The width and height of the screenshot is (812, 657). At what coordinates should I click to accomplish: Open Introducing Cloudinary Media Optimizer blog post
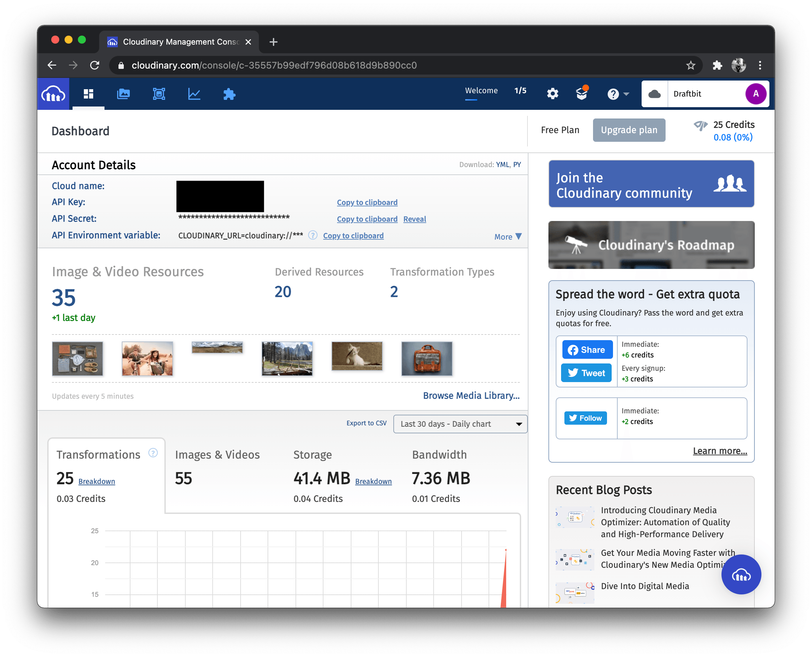coord(666,522)
